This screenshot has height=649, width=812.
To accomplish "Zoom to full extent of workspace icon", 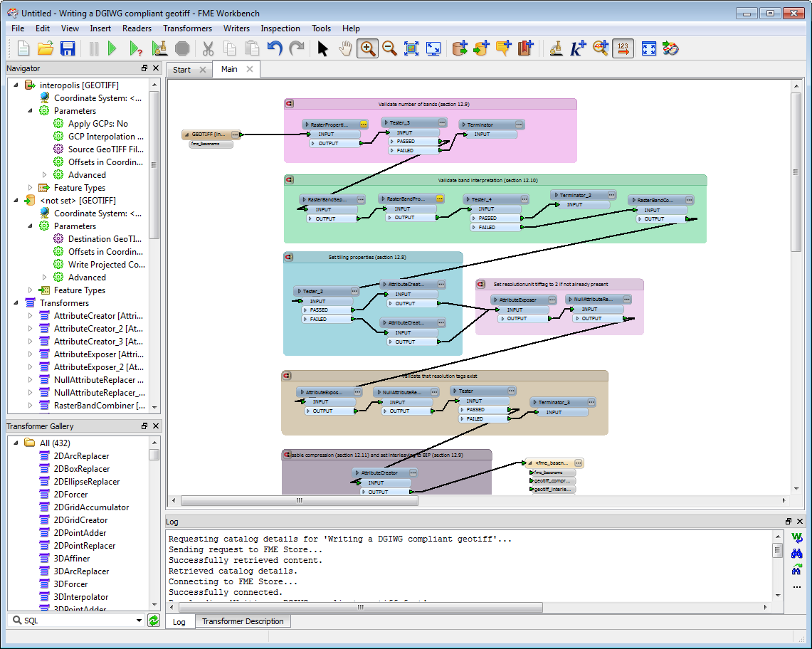I will (433, 48).
